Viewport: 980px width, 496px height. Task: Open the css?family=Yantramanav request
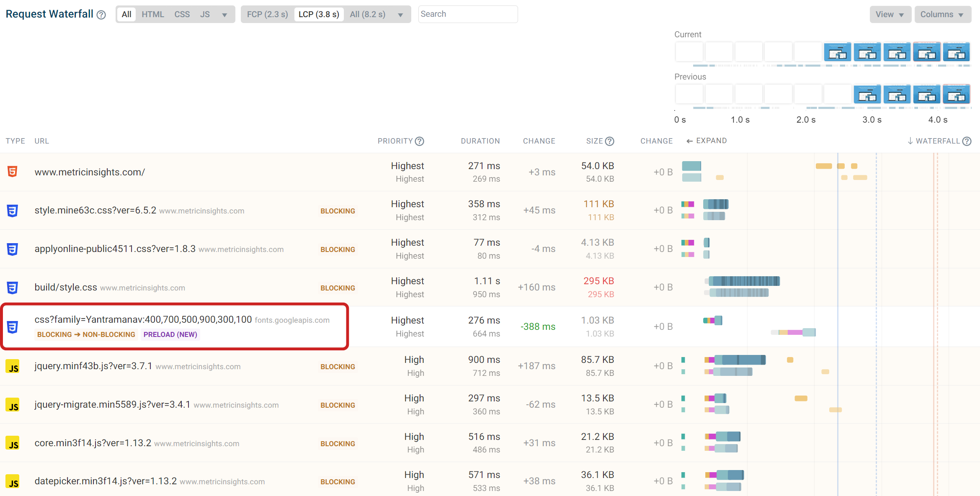143,320
